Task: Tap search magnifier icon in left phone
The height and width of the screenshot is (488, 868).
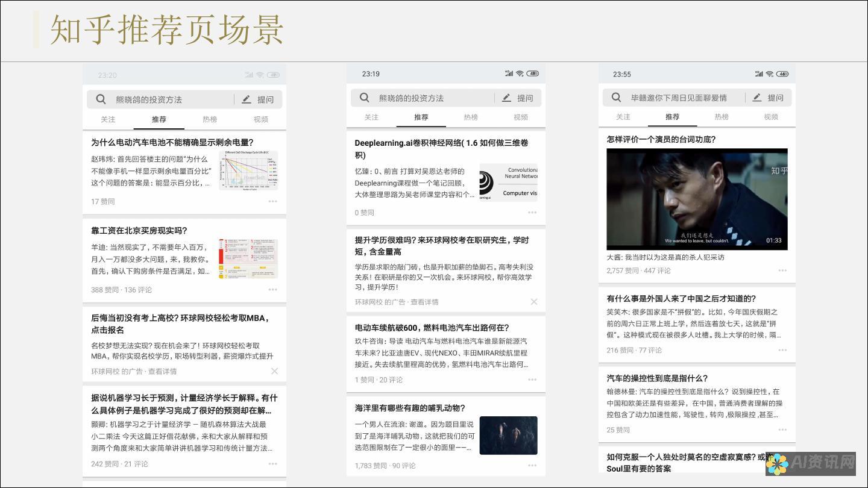Action: [101, 99]
